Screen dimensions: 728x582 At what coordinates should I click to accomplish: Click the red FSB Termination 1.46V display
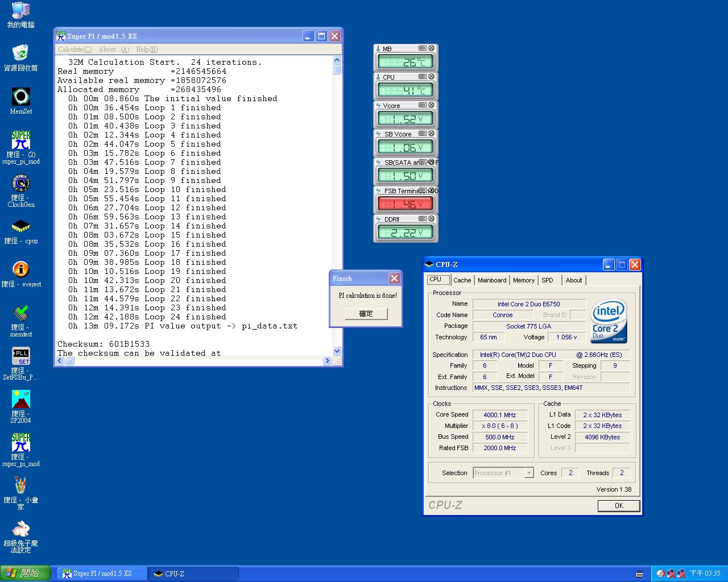coord(406,204)
